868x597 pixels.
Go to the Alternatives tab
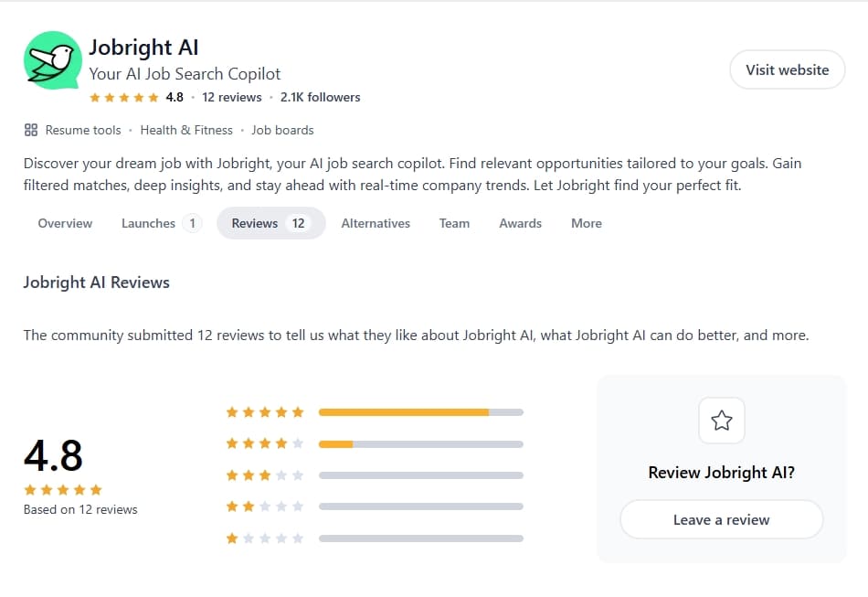[376, 223]
